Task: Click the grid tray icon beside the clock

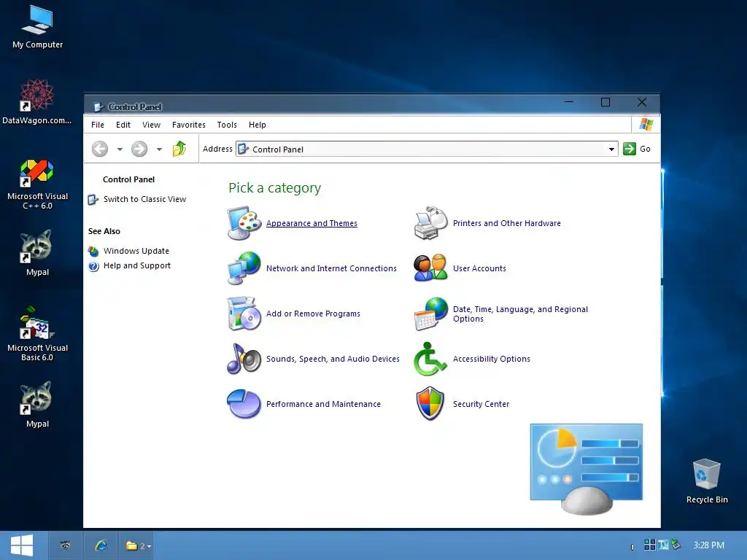Action: (649, 544)
